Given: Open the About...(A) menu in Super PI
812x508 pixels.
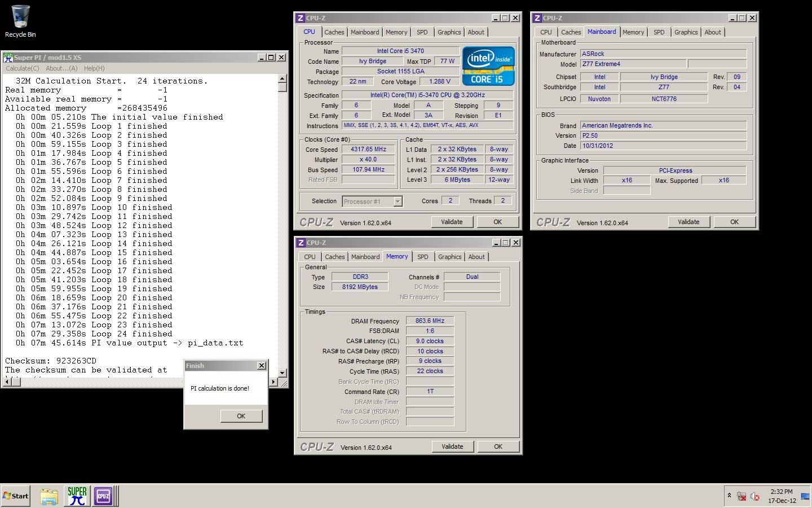Looking at the screenshot, I should pyautogui.click(x=61, y=68).
